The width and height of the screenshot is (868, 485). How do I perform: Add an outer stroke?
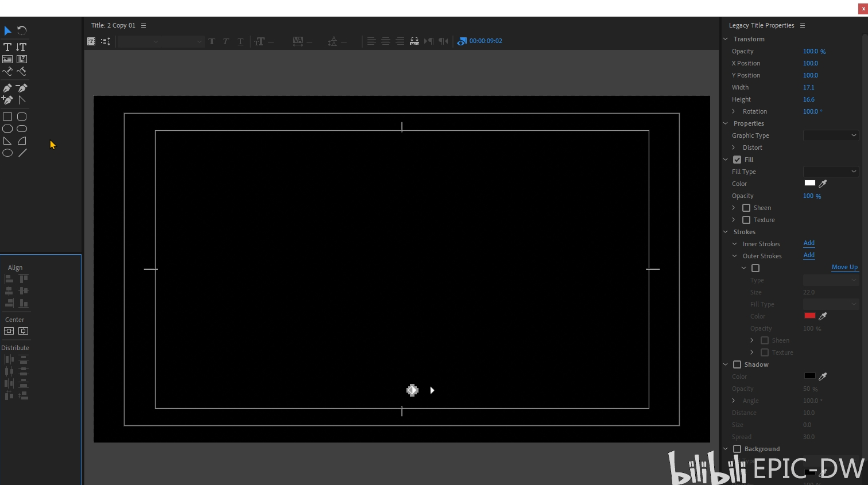(x=809, y=255)
